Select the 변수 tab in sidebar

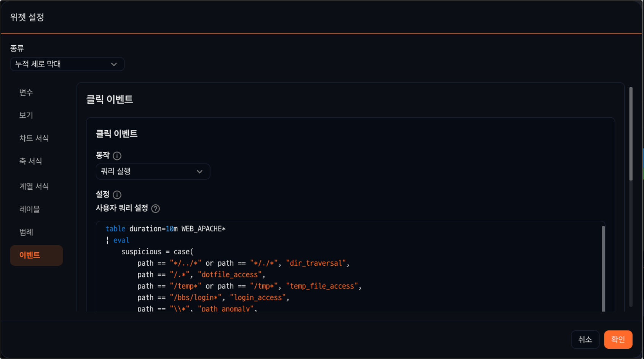[26, 93]
